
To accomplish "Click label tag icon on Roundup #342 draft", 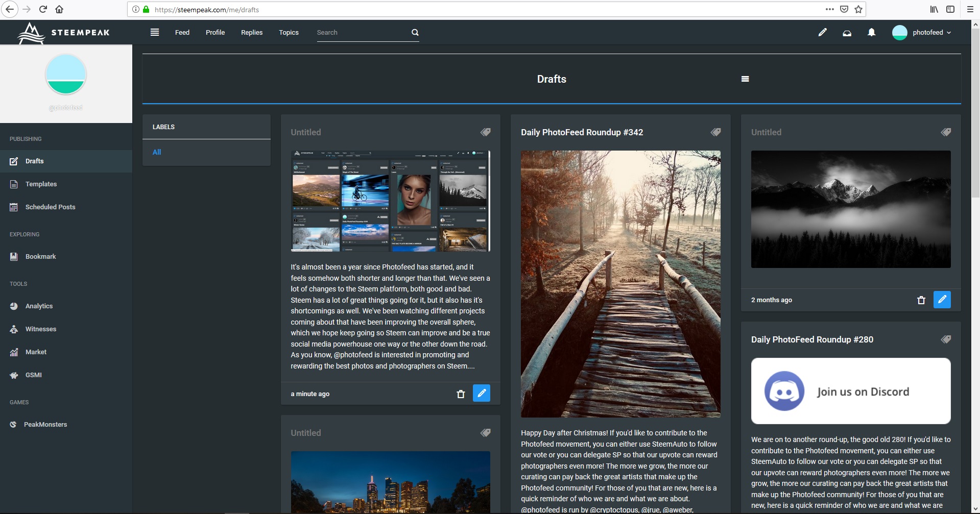I will click(x=715, y=132).
